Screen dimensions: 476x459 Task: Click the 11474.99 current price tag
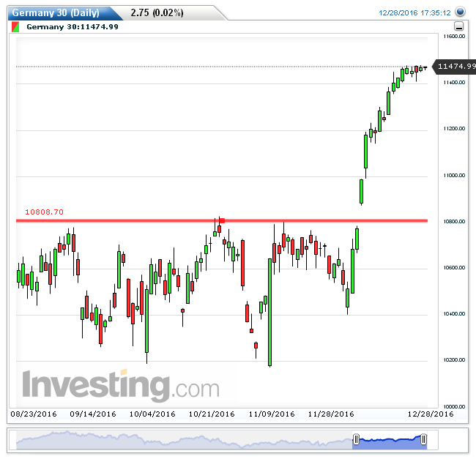(455, 67)
